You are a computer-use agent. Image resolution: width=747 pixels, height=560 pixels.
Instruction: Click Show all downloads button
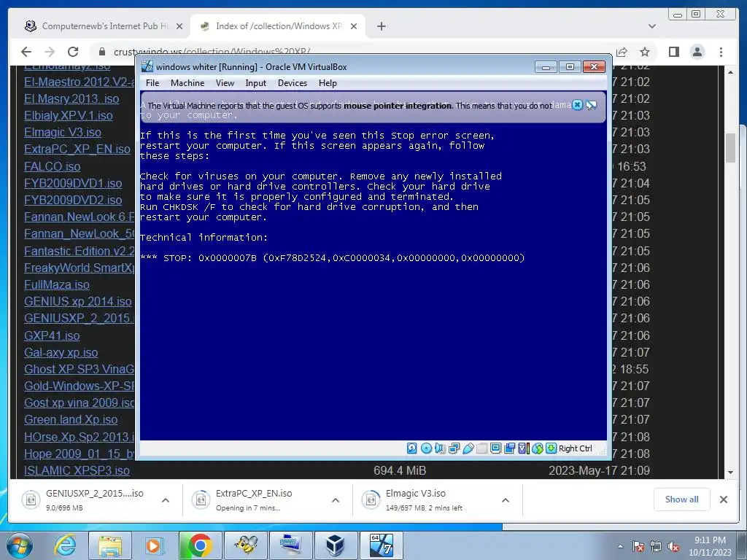click(682, 499)
